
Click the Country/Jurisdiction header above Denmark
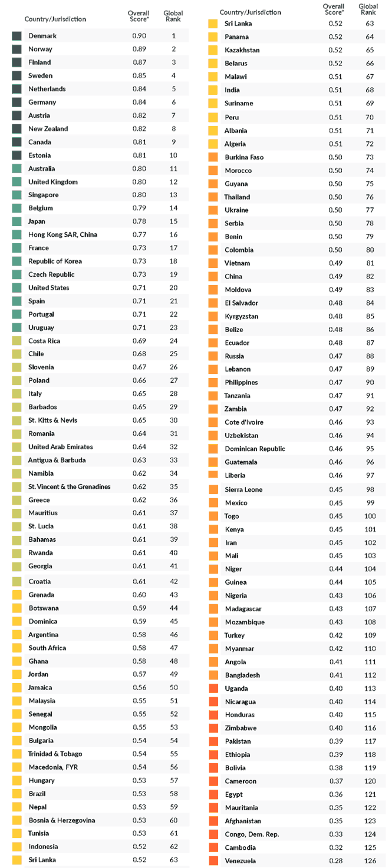tap(55, 19)
